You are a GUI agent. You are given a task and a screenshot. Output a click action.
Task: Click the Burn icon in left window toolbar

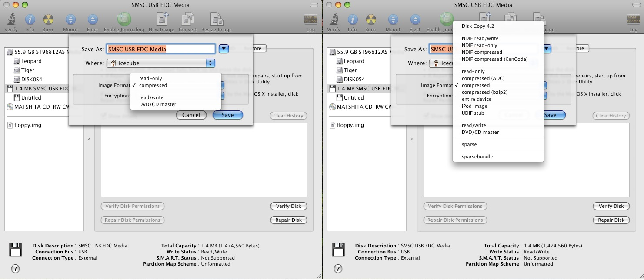click(x=48, y=20)
